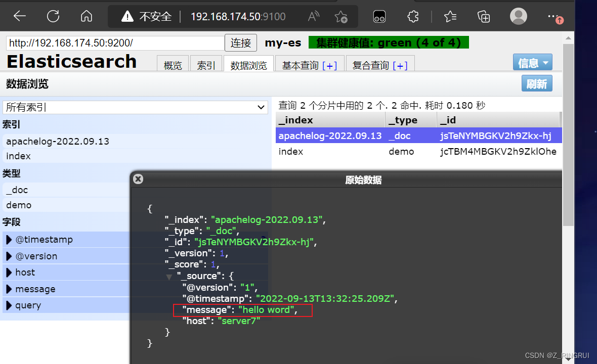Screen dimensions: 597x364
Task: Expand the query field filter
Action: [x=9, y=305]
